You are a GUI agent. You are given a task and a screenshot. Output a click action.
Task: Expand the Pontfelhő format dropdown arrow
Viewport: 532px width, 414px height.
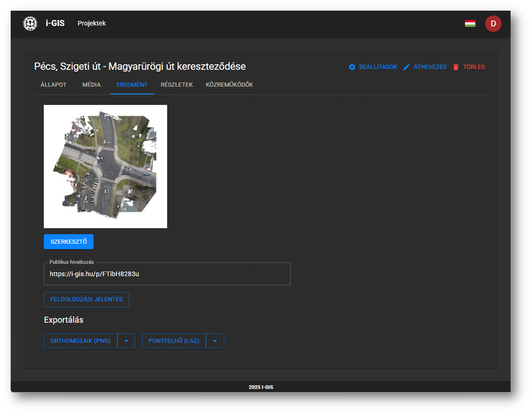[215, 341]
